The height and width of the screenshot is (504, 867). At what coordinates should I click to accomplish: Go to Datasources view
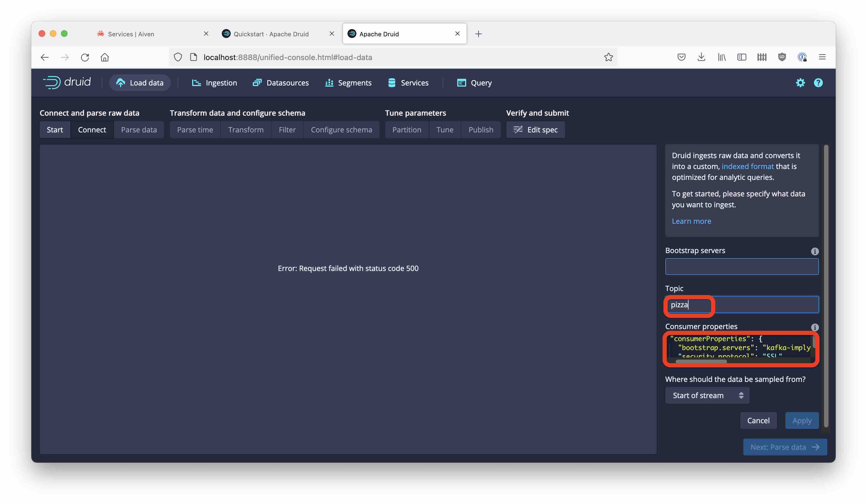pyautogui.click(x=281, y=83)
